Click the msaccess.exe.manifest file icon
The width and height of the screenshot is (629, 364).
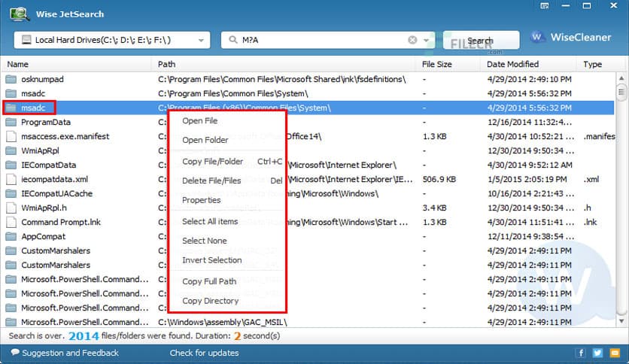tap(11, 136)
